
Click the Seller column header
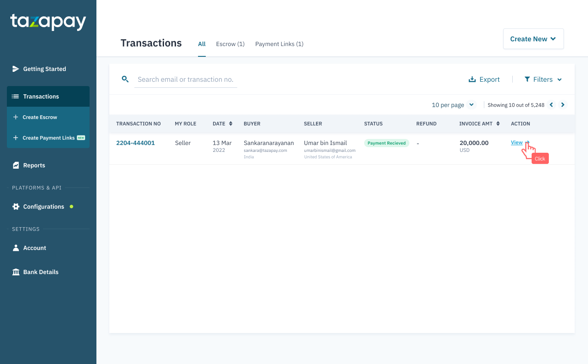coord(313,123)
